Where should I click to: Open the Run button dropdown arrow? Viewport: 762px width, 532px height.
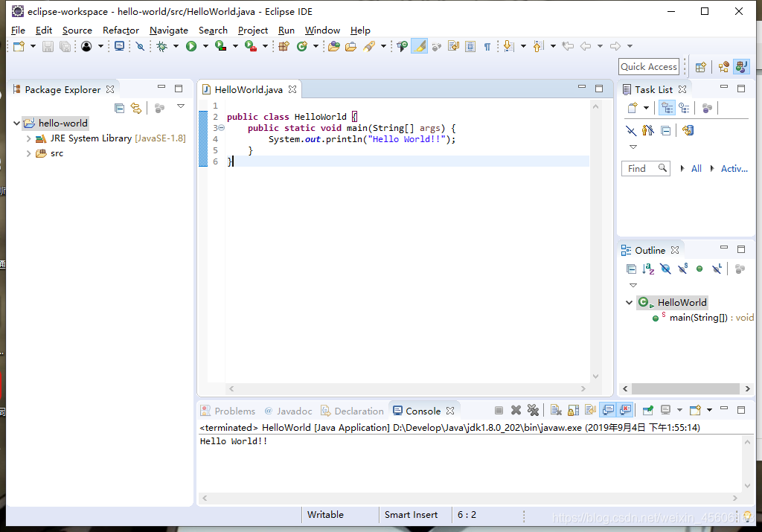[x=205, y=46]
